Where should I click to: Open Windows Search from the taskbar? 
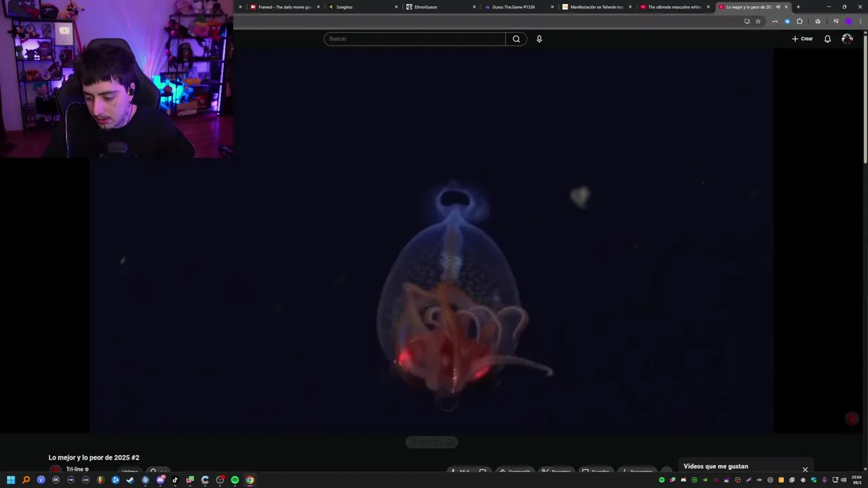(26, 480)
